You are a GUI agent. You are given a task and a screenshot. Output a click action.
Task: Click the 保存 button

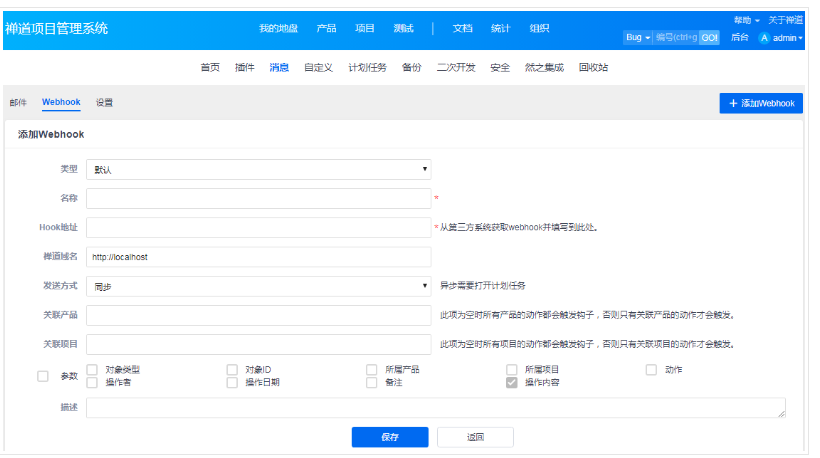pyautogui.click(x=389, y=437)
